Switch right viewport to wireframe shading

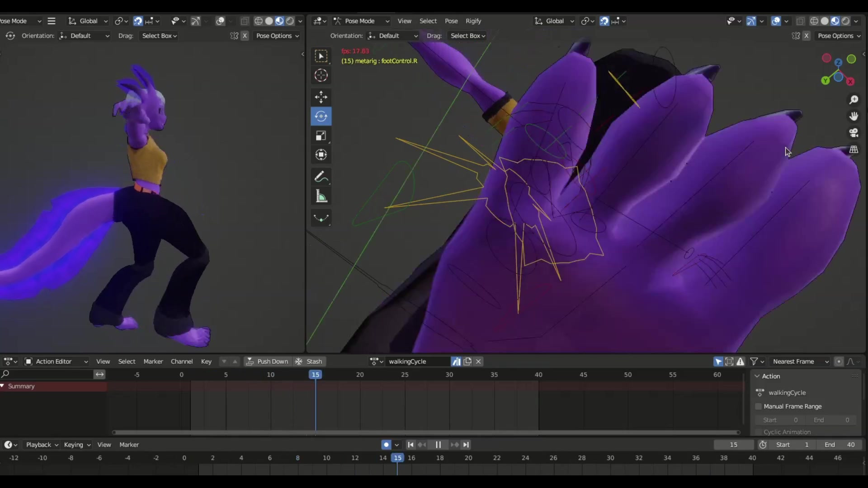coord(814,21)
